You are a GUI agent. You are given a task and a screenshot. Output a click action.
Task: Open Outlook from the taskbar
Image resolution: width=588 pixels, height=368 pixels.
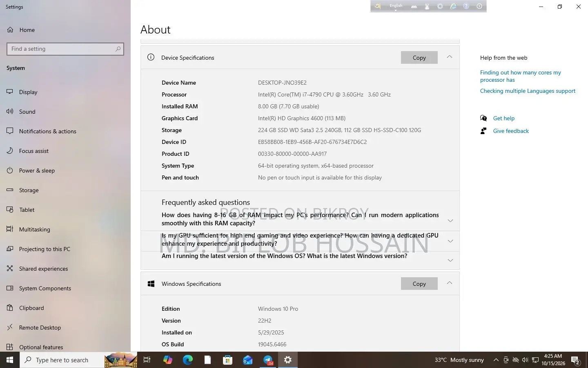247,360
